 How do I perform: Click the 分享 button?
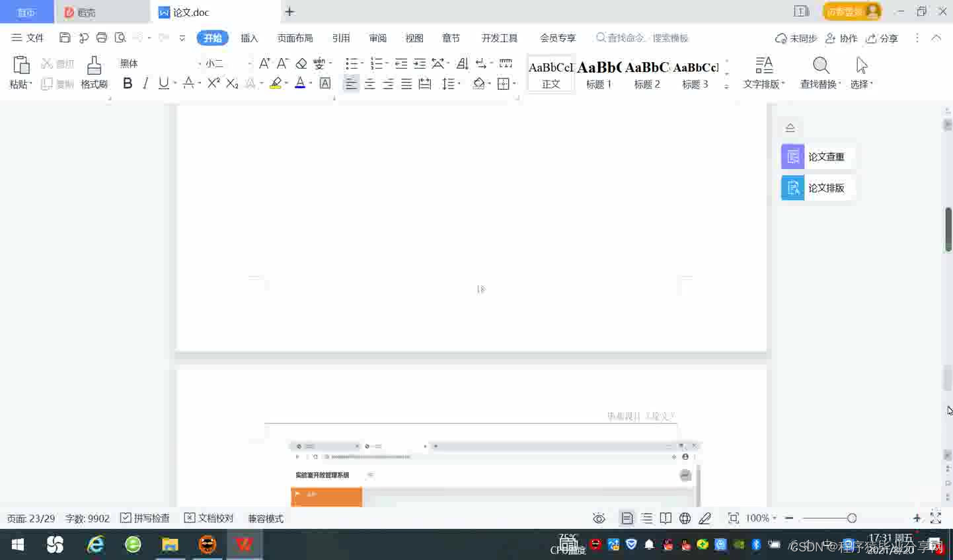coord(882,38)
